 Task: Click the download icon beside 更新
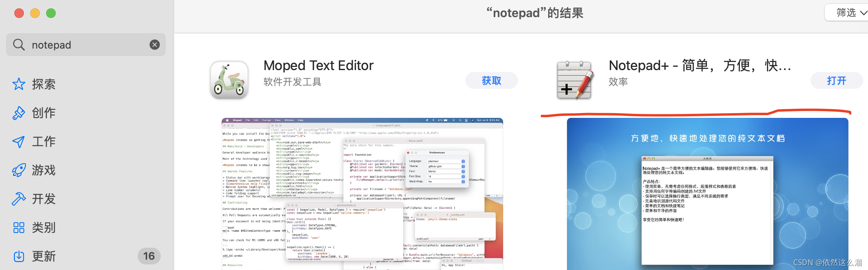[19, 256]
